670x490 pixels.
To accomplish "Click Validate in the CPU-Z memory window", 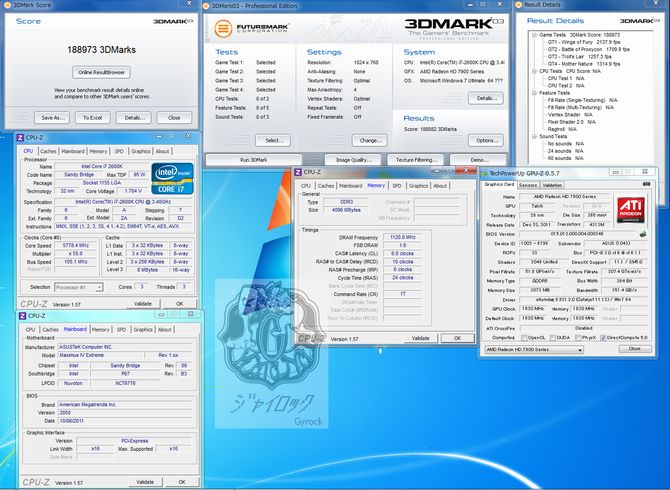I will click(x=420, y=338).
